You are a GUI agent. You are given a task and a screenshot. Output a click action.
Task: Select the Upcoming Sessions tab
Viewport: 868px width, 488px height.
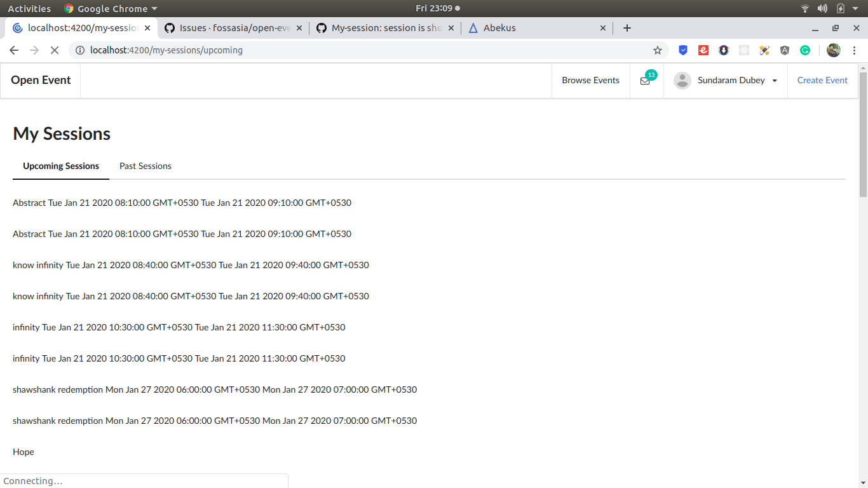pyautogui.click(x=61, y=166)
